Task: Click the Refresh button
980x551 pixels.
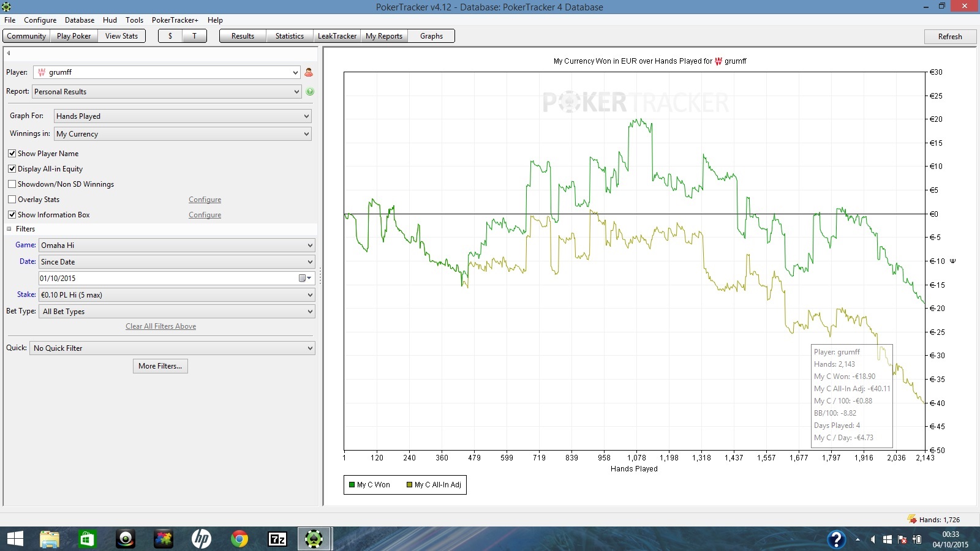Action: [x=950, y=37]
